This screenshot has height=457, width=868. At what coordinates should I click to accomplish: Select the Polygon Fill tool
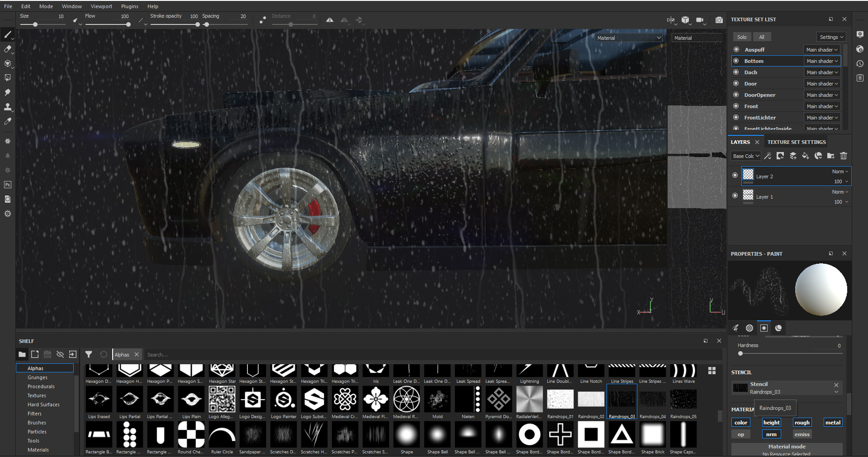pyautogui.click(x=8, y=78)
